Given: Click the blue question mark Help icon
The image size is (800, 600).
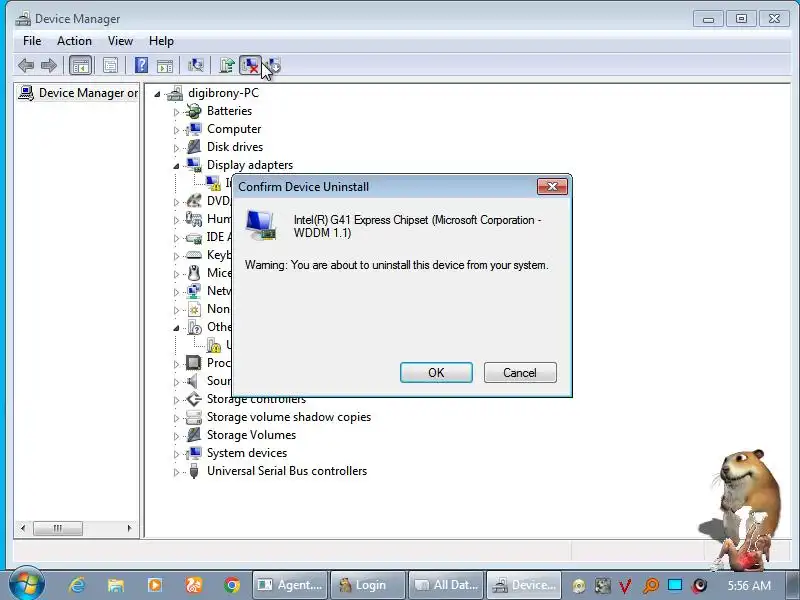Looking at the screenshot, I should point(141,65).
